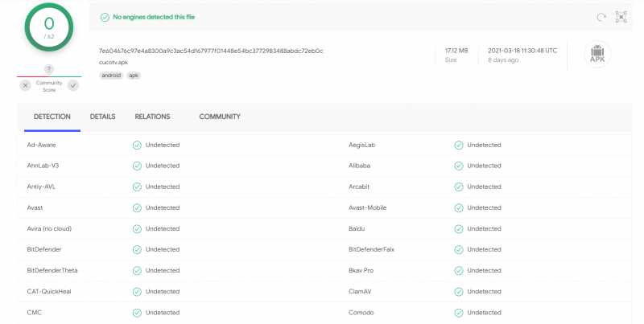Image resolution: width=644 pixels, height=324 pixels.
Task: Click the Alibaba undetected check icon
Action: point(458,166)
